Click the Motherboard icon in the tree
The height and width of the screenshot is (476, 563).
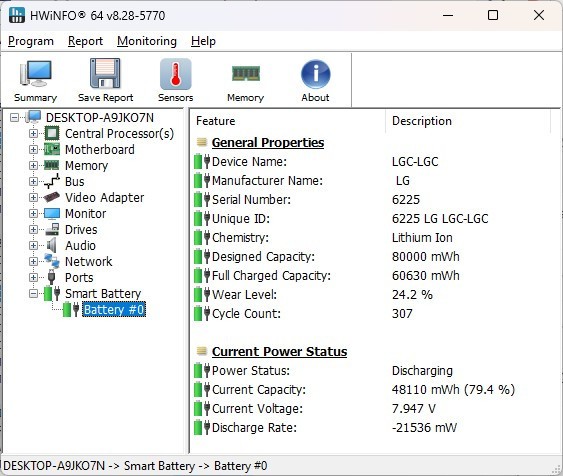pyautogui.click(x=52, y=149)
